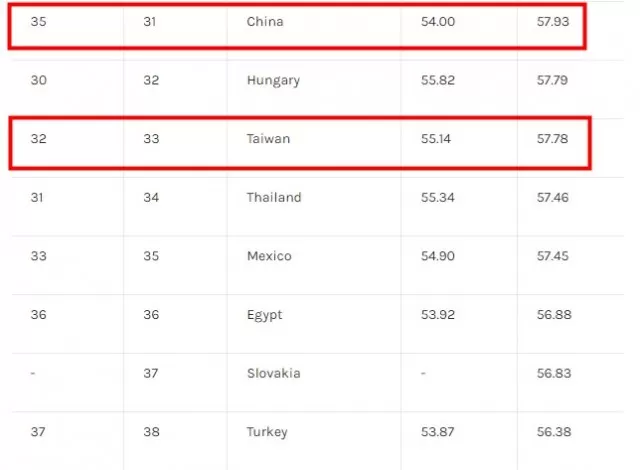Click China's current rank 31
The image size is (640, 470).
point(149,22)
